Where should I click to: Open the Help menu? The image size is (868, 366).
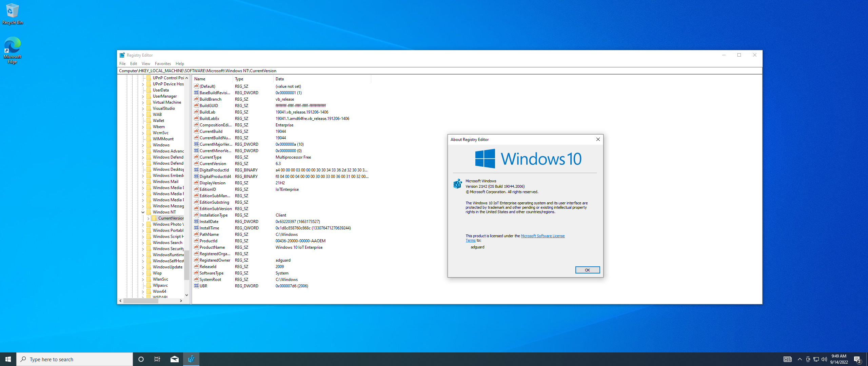(x=180, y=63)
